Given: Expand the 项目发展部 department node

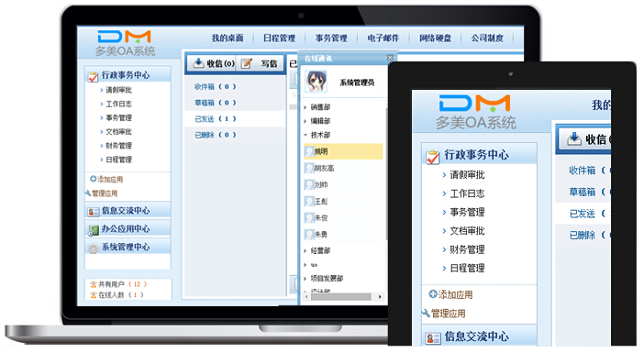Looking at the screenshot, I should (305, 278).
